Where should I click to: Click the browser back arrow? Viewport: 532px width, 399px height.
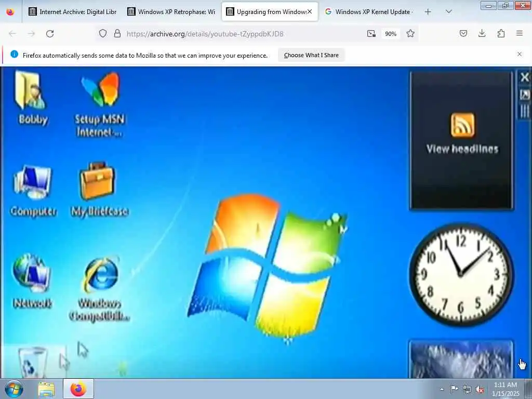[x=12, y=34]
